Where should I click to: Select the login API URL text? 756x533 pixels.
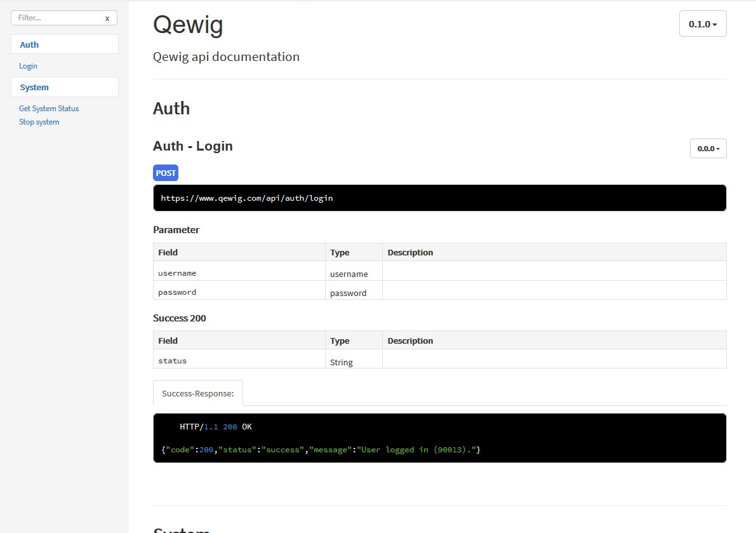tap(247, 198)
